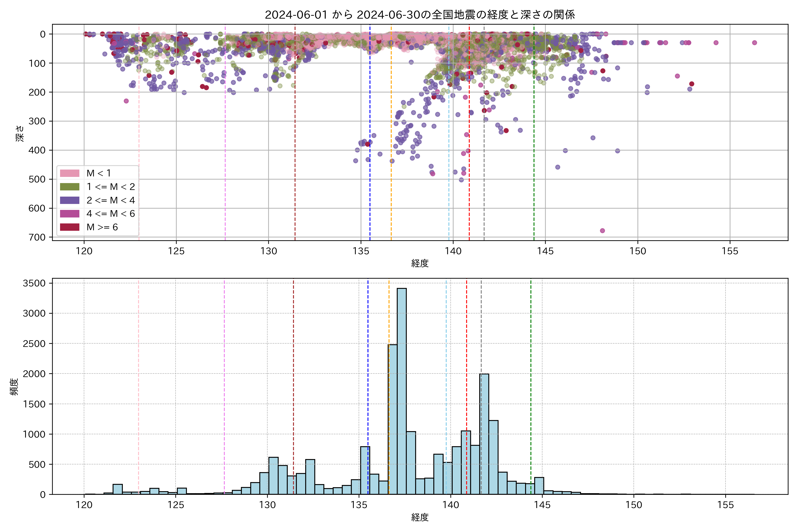
Task: Click the rightmost magenta point near longitude 156
Action: click(x=754, y=43)
